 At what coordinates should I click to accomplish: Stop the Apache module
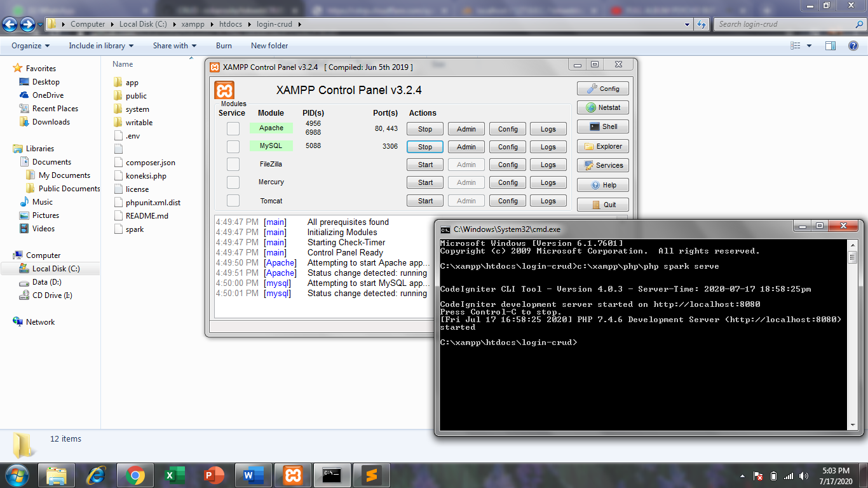425,129
